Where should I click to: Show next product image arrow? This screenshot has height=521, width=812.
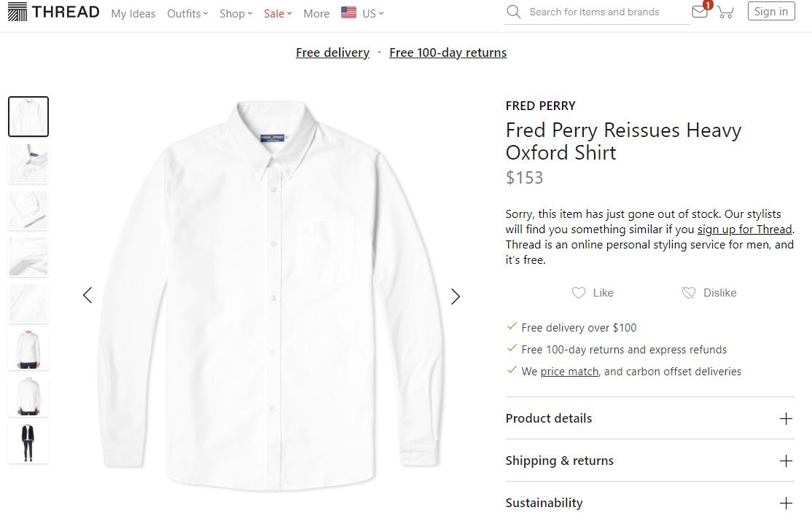(456, 296)
